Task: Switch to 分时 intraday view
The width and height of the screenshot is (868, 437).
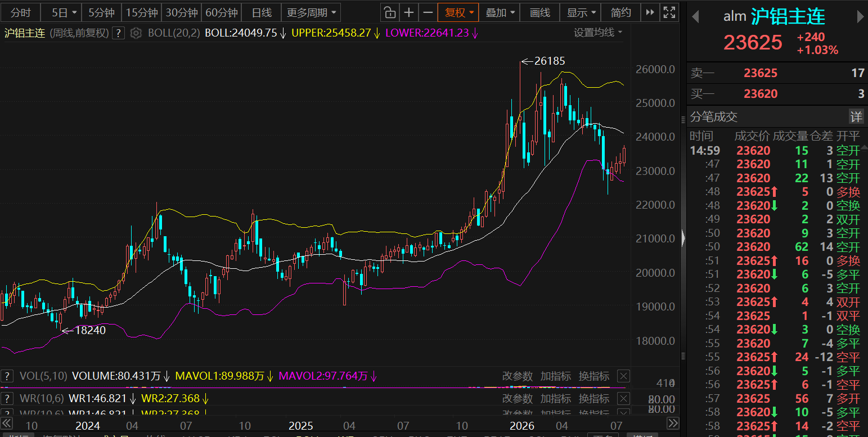Action: pyautogui.click(x=21, y=12)
